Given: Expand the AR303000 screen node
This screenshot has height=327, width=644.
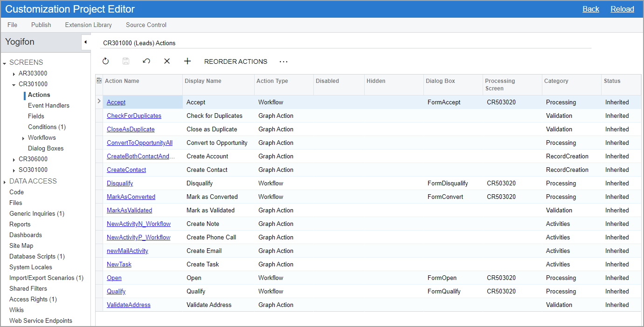Looking at the screenshot, I should pyautogui.click(x=14, y=74).
